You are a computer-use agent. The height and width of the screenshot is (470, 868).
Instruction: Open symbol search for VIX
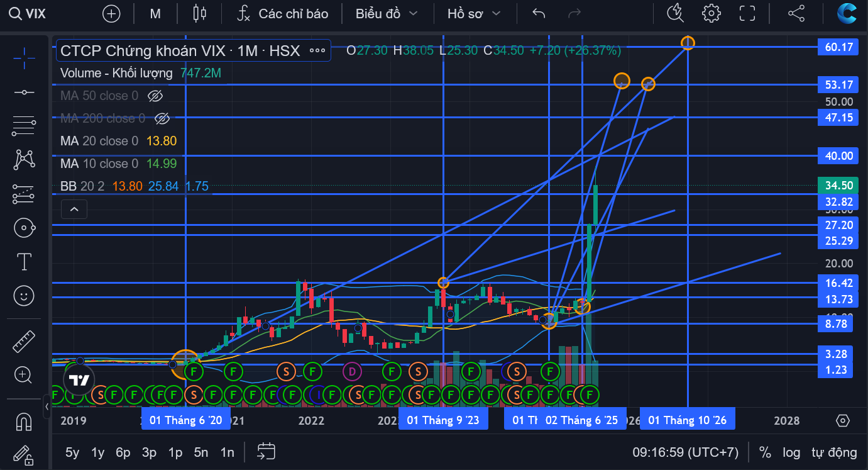(29, 13)
